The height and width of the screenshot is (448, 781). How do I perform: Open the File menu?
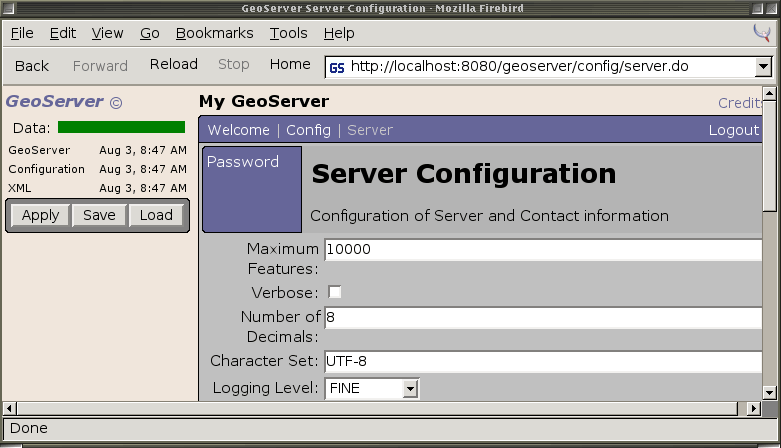click(22, 33)
